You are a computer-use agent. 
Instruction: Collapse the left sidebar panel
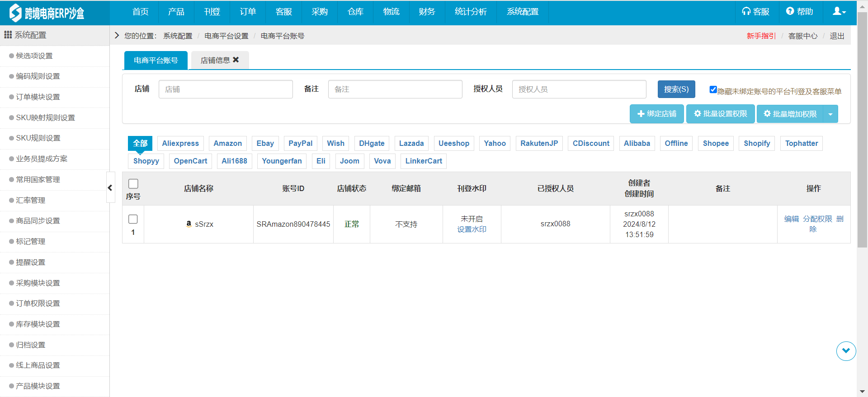pyautogui.click(x=110, y=187)
